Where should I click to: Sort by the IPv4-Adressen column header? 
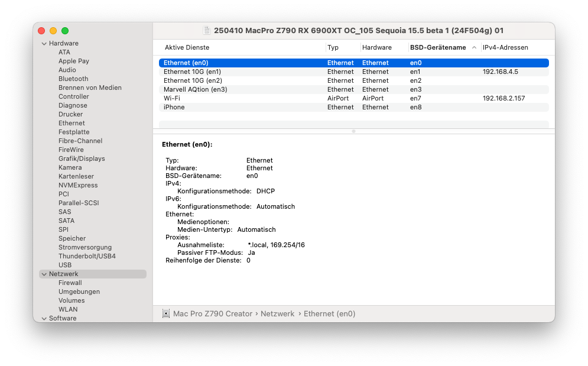point(505,47)
